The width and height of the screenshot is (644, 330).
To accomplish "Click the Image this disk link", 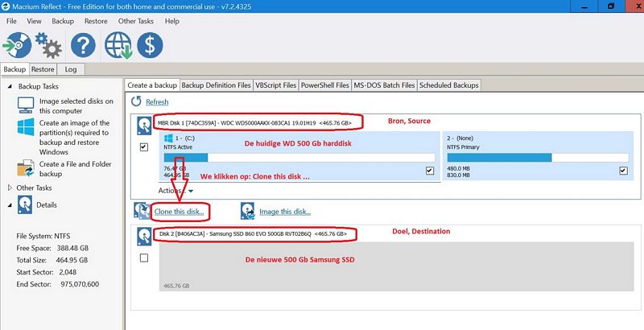I will [285, 212].
